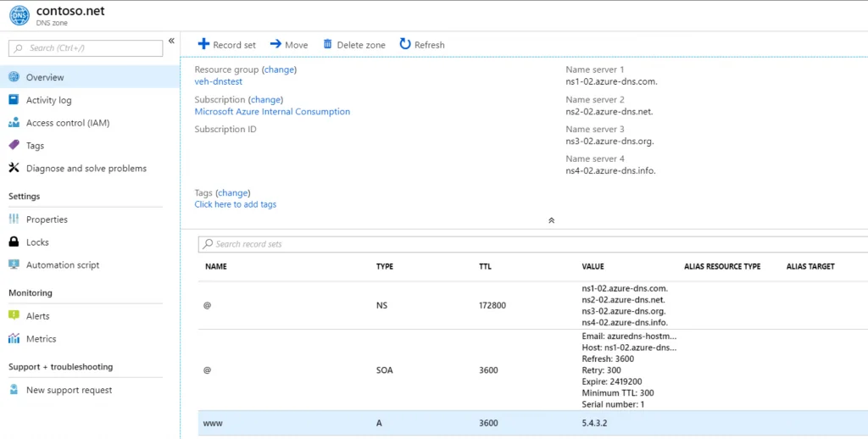The height and width of the screenshot is (439, 868).
Task: Click change link next to Tags
Action: (x=233, y=192)
